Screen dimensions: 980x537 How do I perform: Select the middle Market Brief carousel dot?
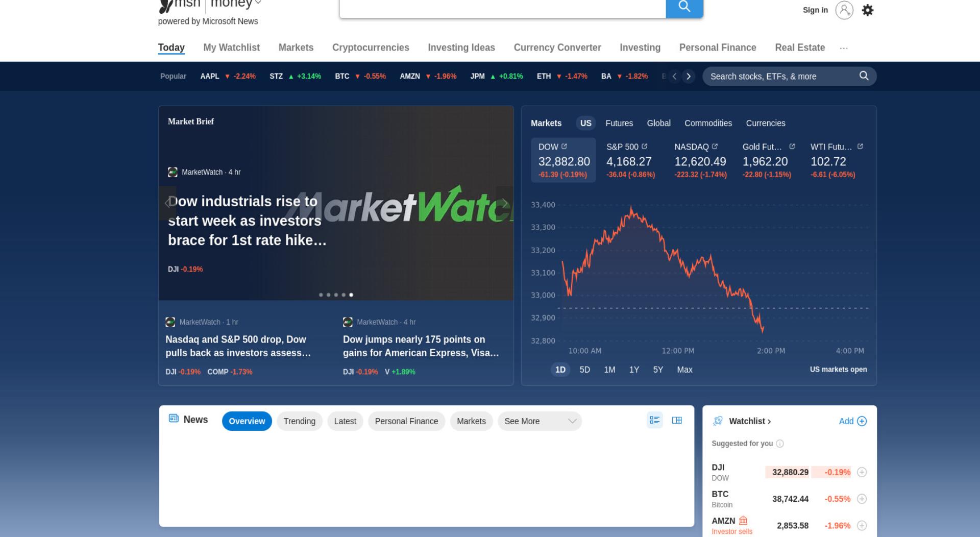point(336,295)
